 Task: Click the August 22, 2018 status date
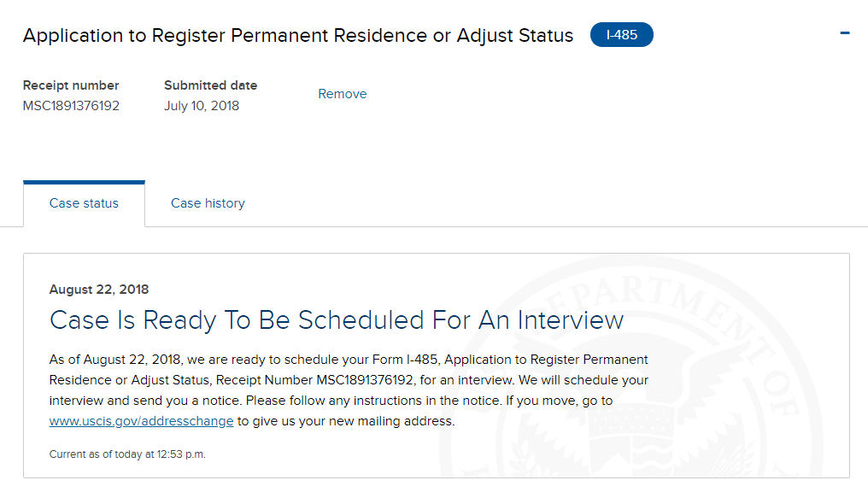tap(99, 290)
